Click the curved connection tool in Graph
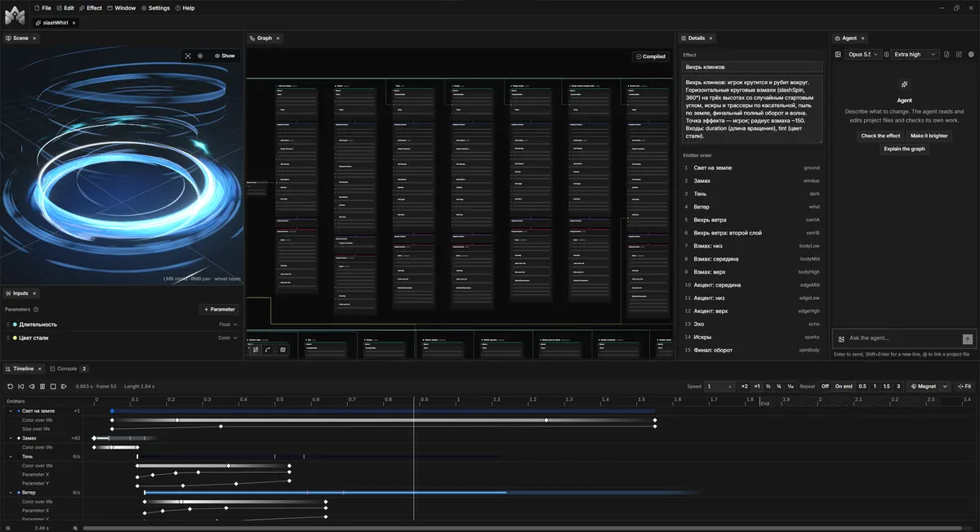Image resolution: width=980 pixels, height=532 pixels. (x=268, y=349)
